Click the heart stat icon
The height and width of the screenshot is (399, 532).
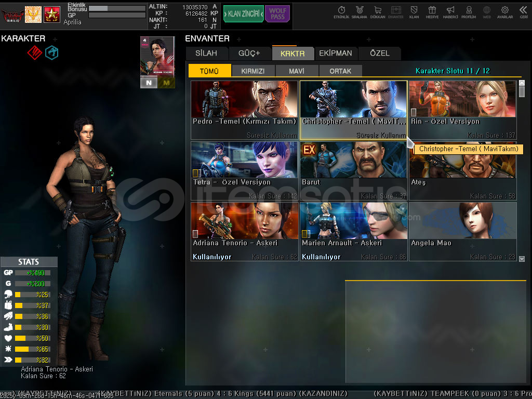click(8, 338)
